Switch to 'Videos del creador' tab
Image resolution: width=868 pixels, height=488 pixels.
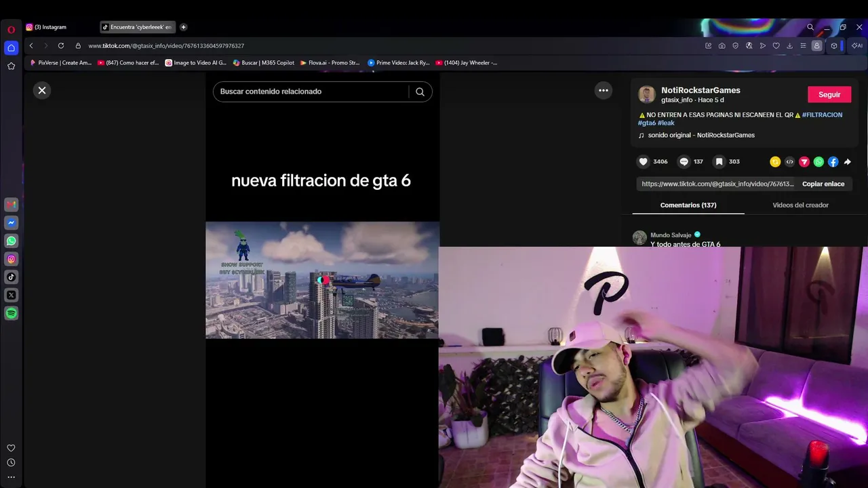(800, 205)
